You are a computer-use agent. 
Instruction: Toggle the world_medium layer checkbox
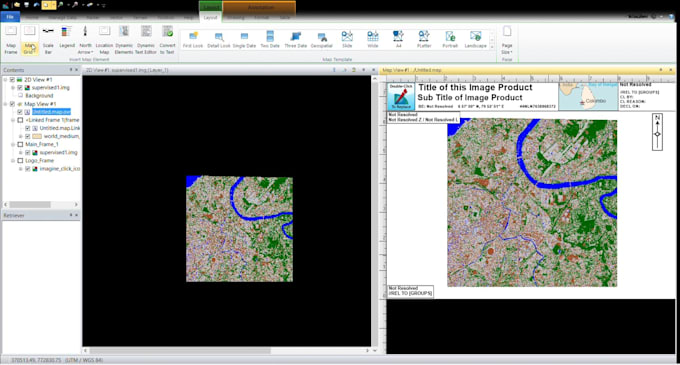28,136
